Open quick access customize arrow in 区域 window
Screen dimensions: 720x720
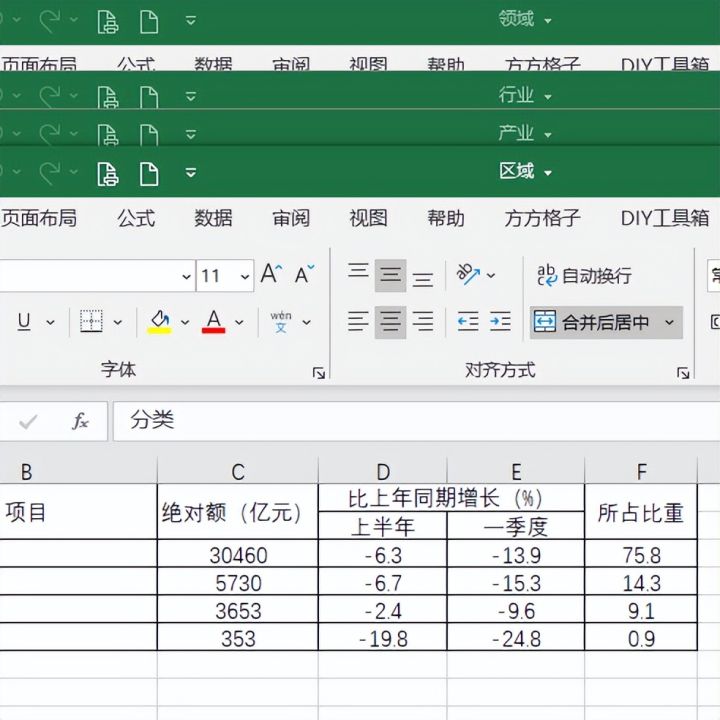191,173
